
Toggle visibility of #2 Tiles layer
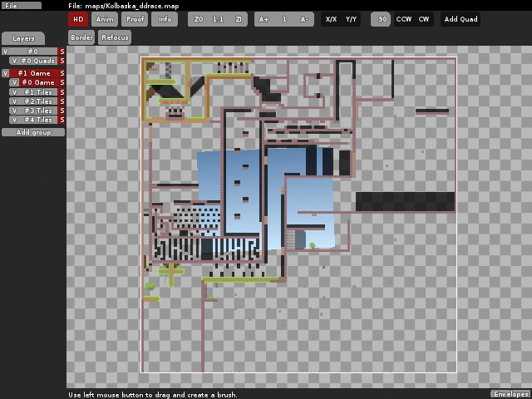pyautogui.click(x=14, y=101)
